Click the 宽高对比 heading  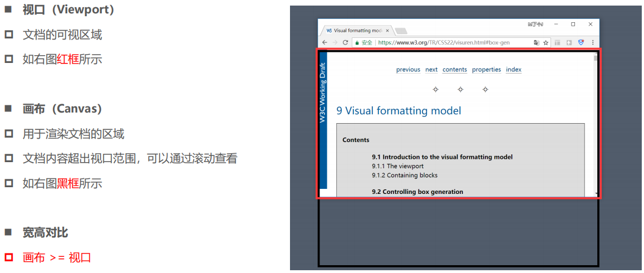pos(46,233)
